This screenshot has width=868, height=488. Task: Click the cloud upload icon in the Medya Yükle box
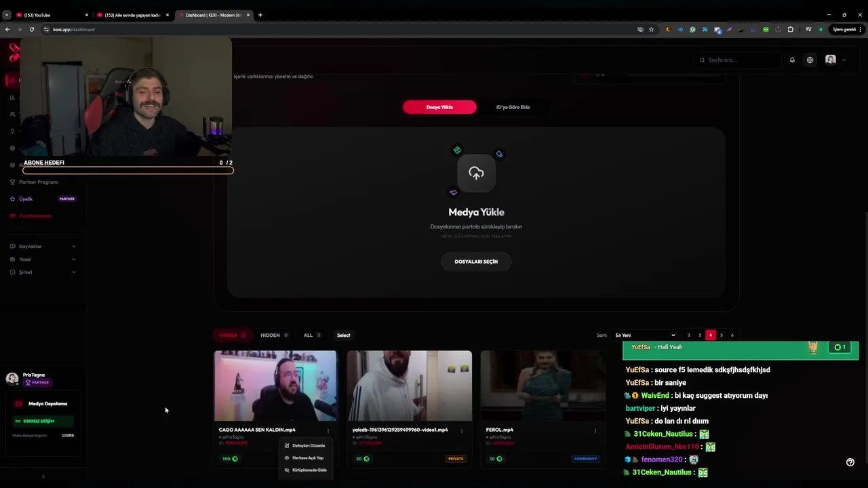click(476, 173)
